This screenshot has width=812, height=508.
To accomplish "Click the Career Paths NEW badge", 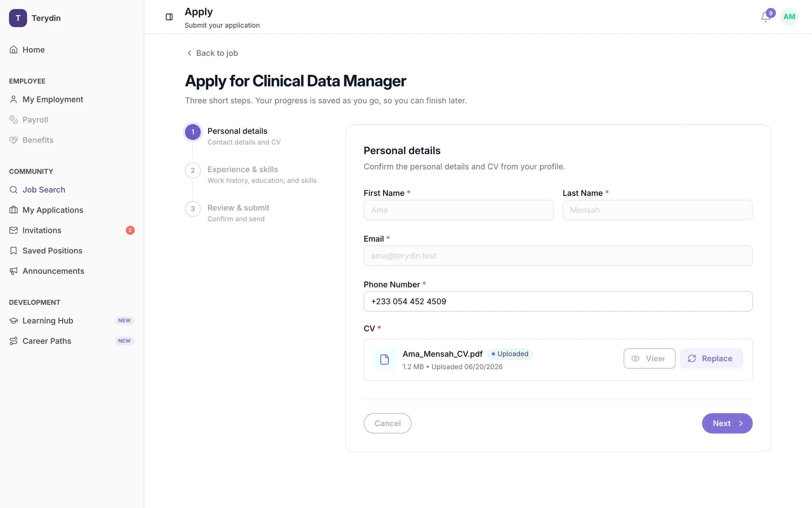I will [124, 341].
